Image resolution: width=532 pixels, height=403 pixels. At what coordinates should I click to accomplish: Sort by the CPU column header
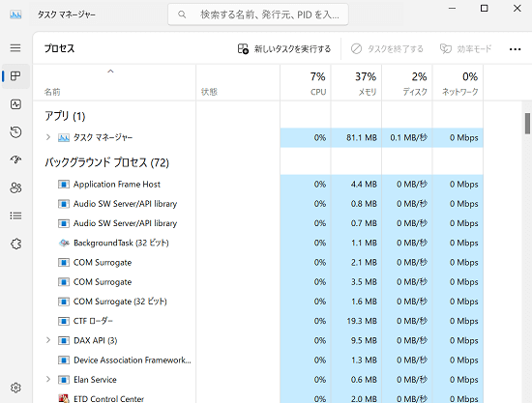click(306, 83)
